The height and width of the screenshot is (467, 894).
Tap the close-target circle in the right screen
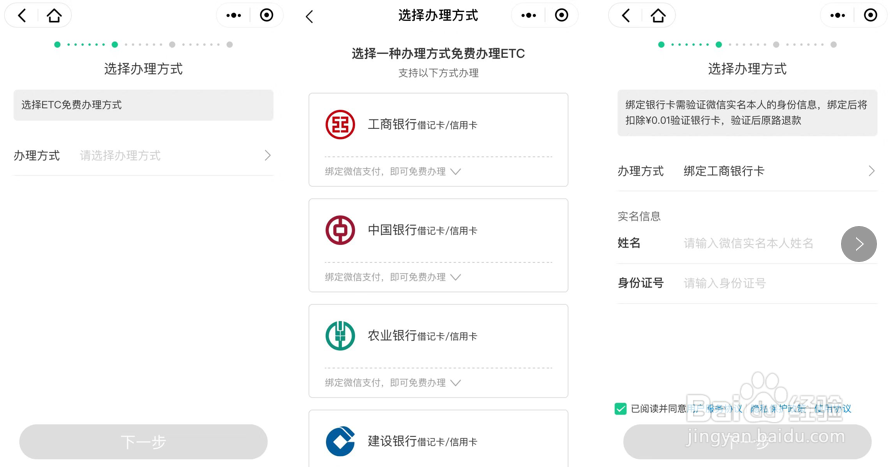[871, 15]
